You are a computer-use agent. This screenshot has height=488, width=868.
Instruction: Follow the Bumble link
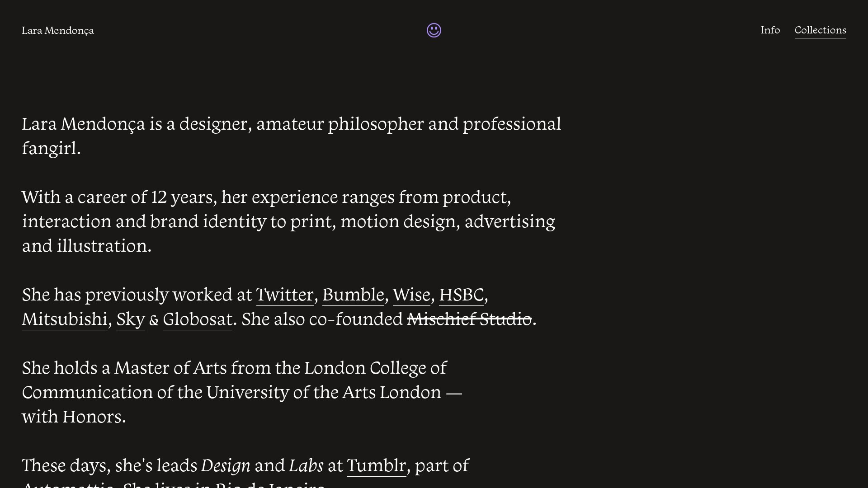click(353, 295)
